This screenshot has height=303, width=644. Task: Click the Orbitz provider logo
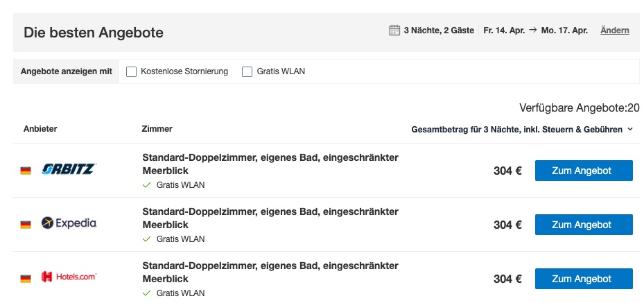(69, 169)
